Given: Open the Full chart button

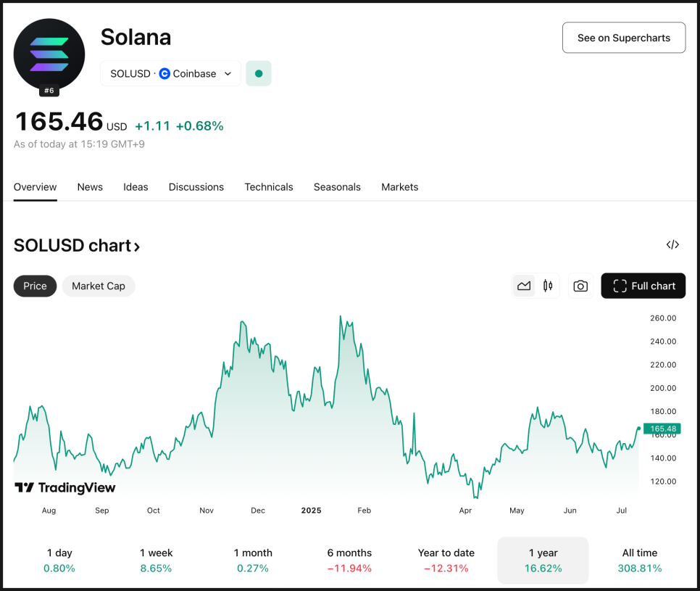Looking at the screenshot, I should 643,286.
